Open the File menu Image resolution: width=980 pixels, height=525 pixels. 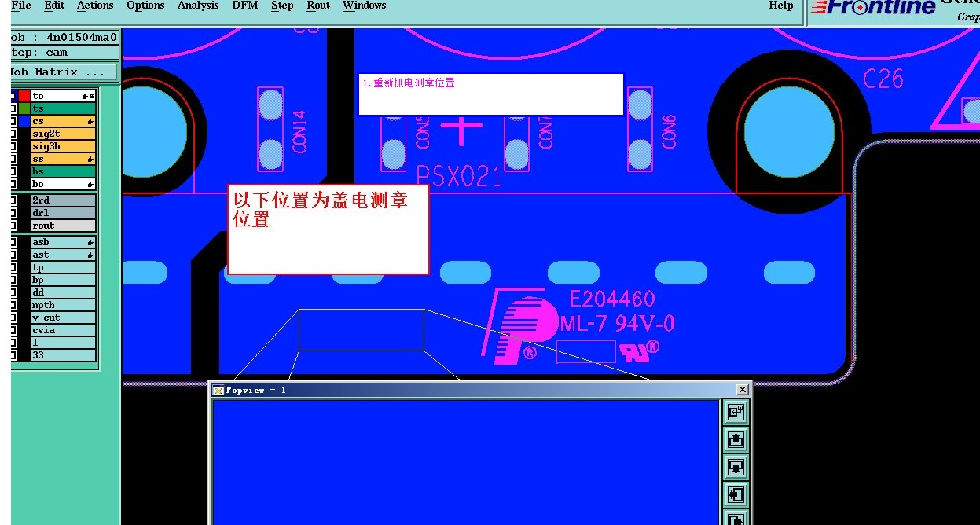[x=21, y=6]
